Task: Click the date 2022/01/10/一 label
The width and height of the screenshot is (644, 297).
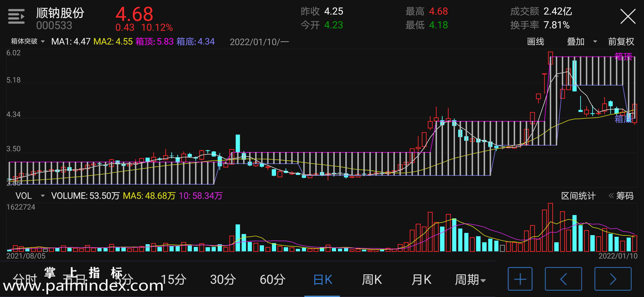Action: pyautogui.click(x=259, y=42)
